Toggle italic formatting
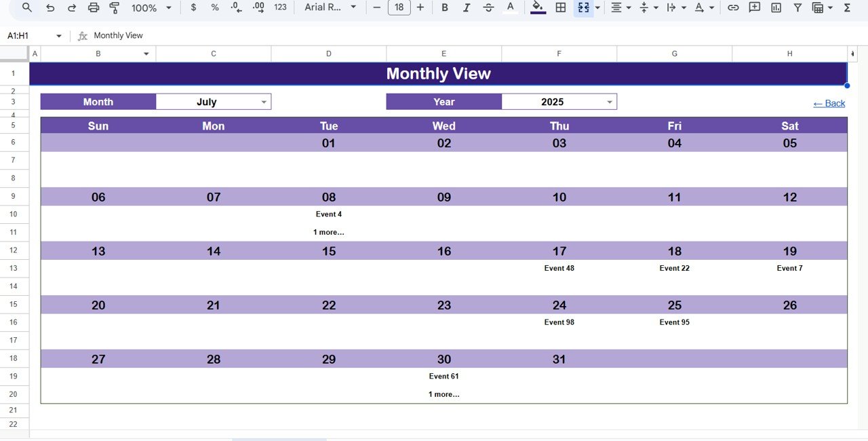The width and height of the screenshot is (868, 441). pyautogui.click(x=467, y=7)
